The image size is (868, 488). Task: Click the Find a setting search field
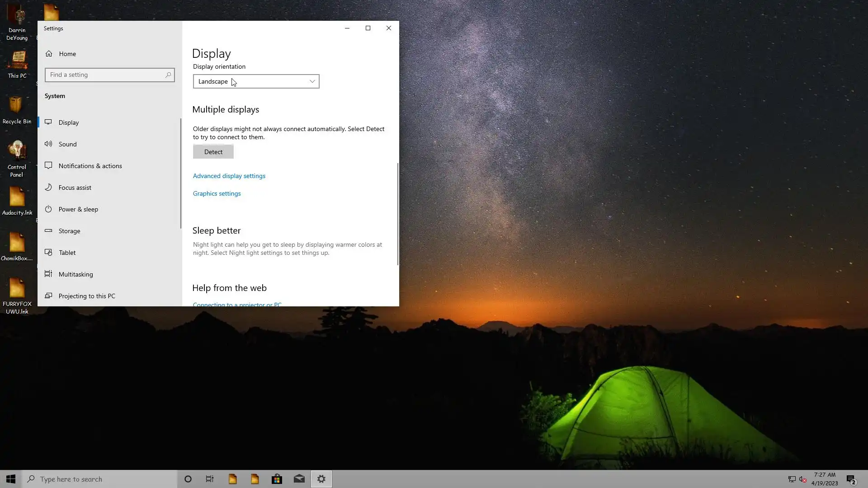click(x=106, y=75)
